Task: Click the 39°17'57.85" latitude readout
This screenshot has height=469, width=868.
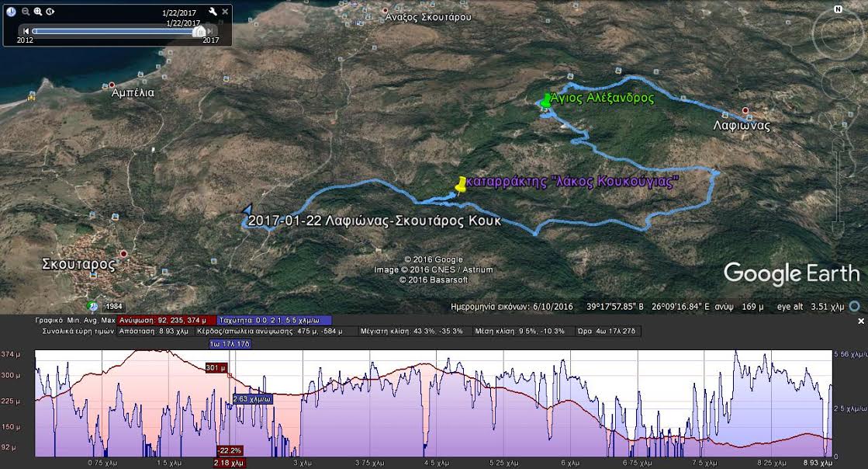Action: point(615,307)
